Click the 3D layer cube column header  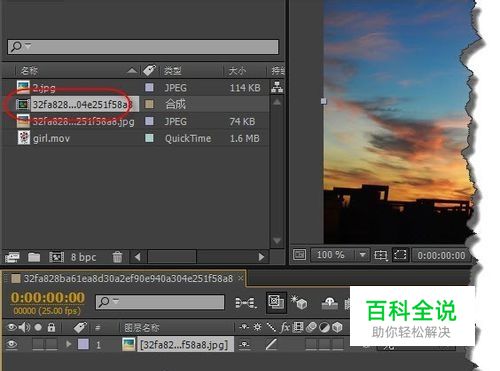[x=337, y=327]
